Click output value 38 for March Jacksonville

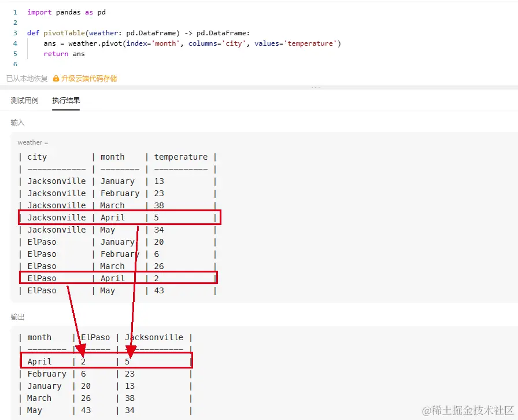click(x=130, y=398)
